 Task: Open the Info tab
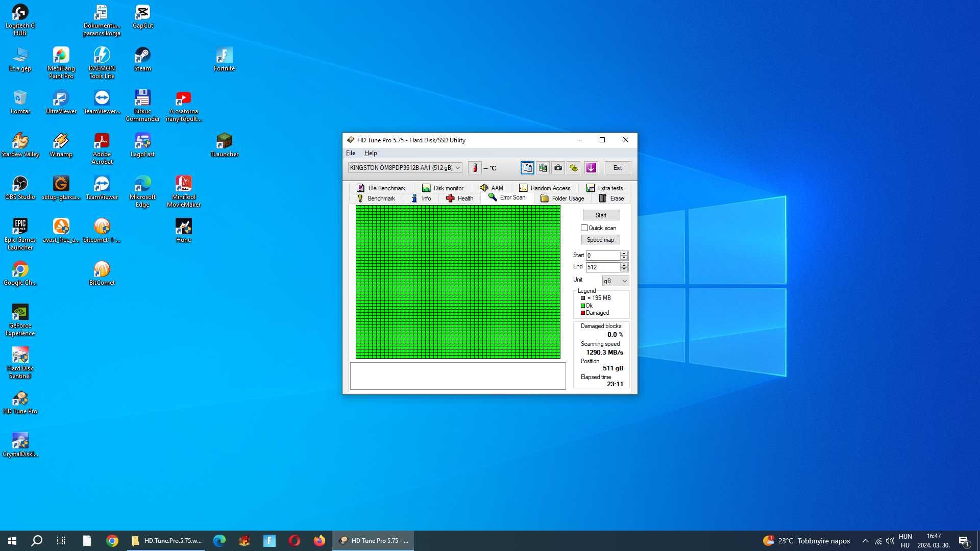421,198
